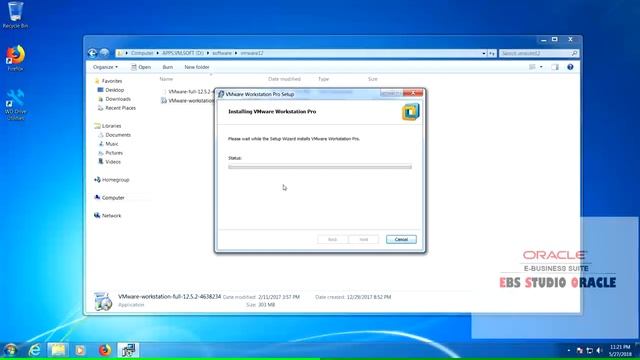This screenshot has height=360, width=640.
Task: Open the view options dropdown arrow
Action: pos(541,67)
